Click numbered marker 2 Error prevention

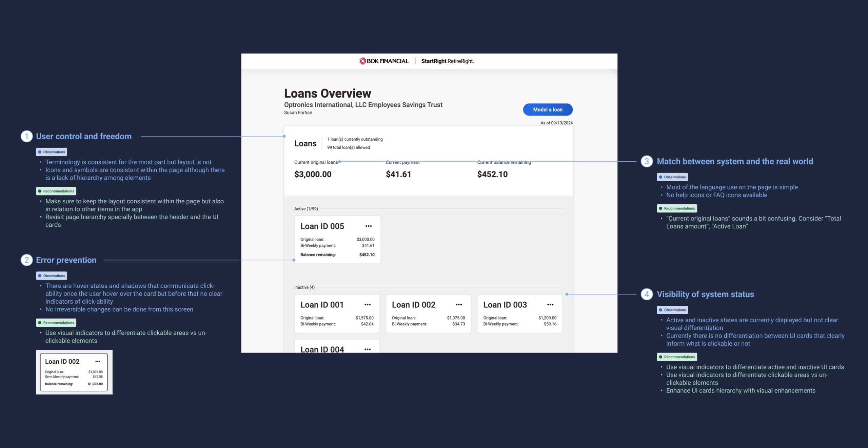26,260
